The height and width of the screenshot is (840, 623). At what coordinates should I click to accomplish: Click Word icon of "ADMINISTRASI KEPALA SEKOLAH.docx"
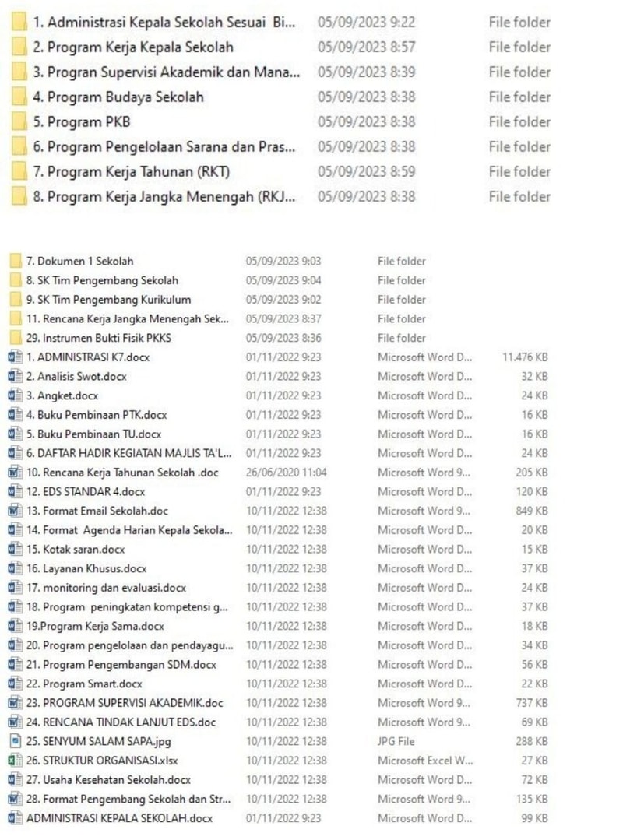(16, 818)
